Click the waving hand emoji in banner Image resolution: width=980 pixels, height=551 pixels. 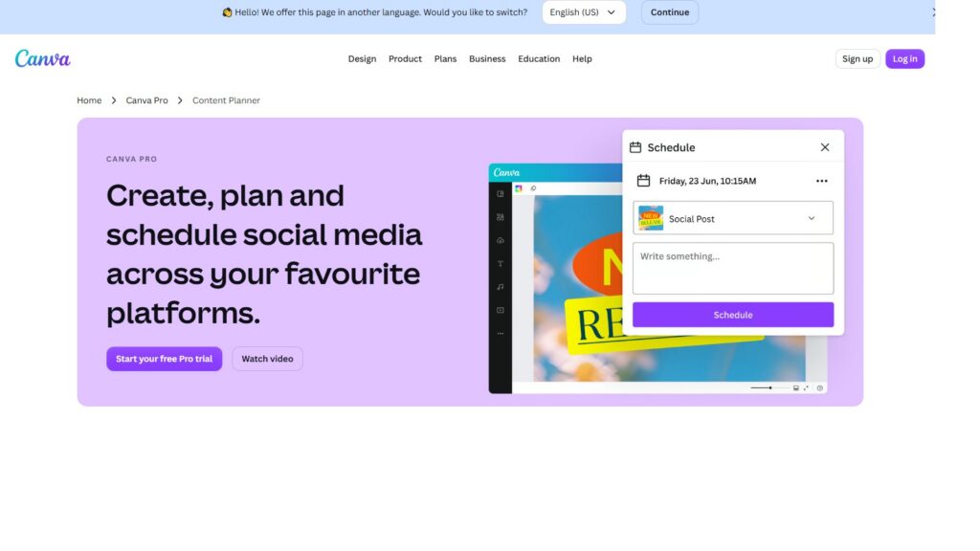point(227,12)
